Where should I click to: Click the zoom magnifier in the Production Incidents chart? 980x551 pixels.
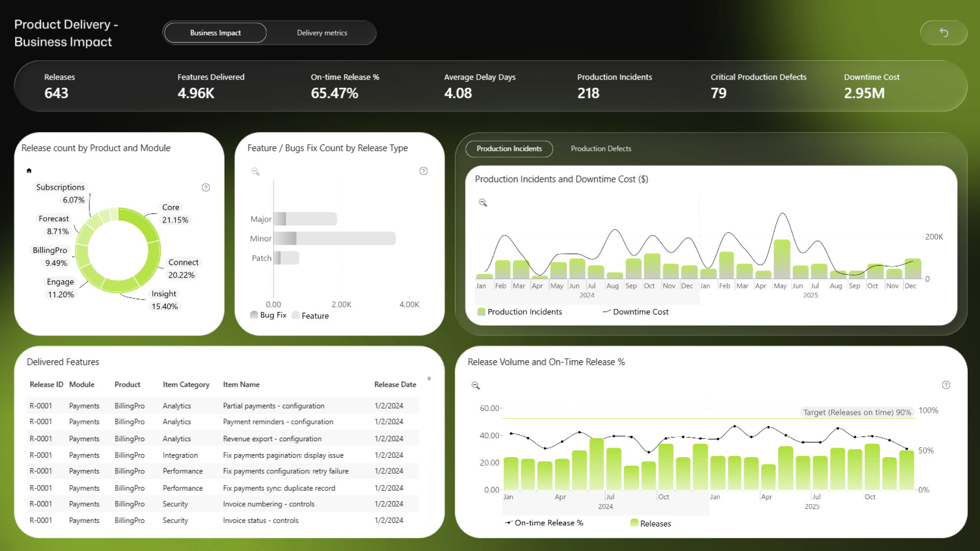click(x=482, y=203)
